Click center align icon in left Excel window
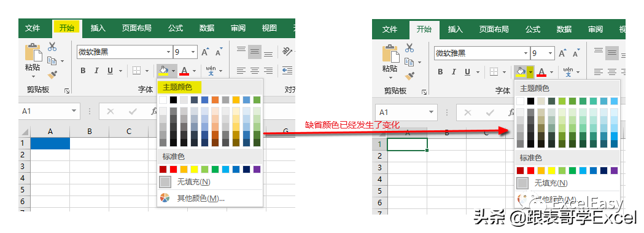The image size is (644, 233). (x=255, y=71)
